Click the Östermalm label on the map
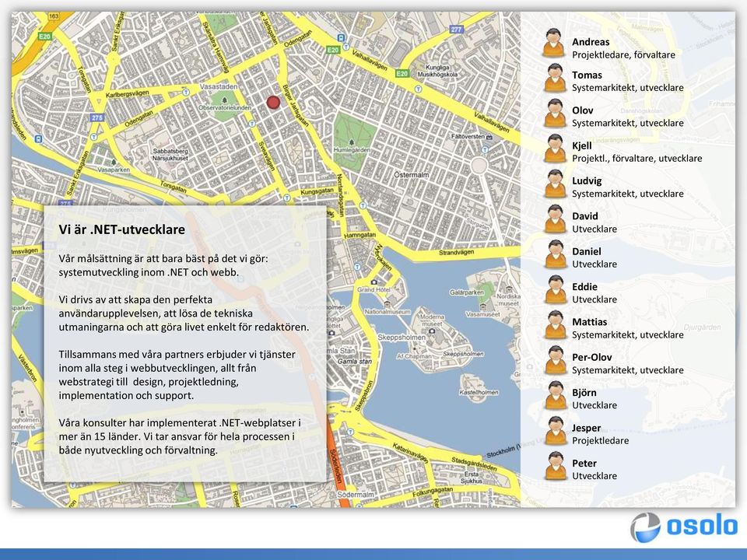The height and width of the screenshot is (560, 747). [412, 175]
